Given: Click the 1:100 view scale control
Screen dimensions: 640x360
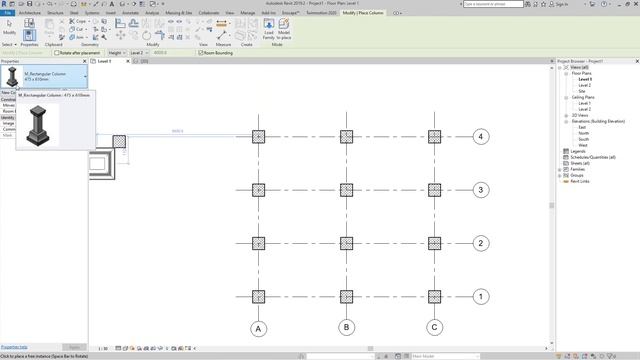Looking at the screenshot, I should [x=103, y=349].
